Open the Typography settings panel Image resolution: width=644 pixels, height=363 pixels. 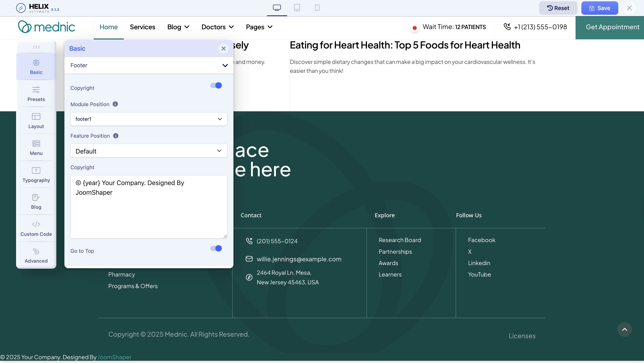(x=36, y=175)
